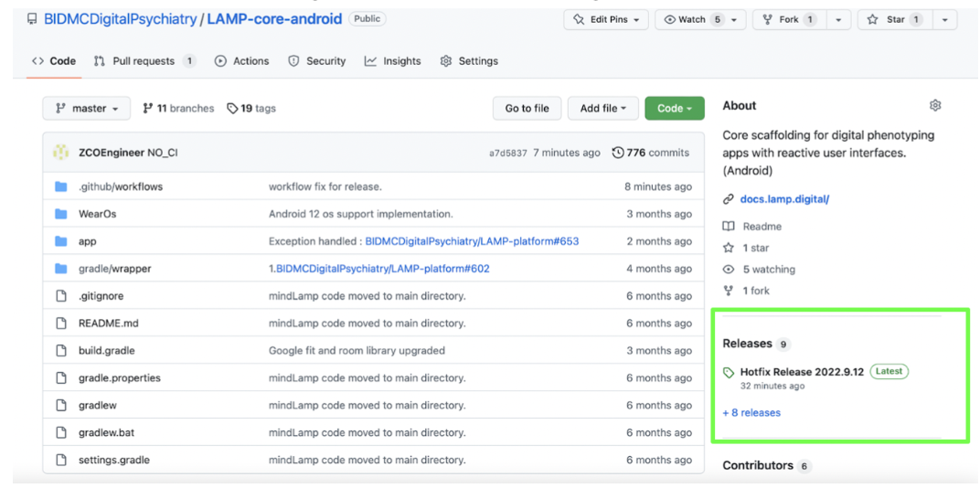Screen dimensions: 980x488
Task: Expand the Star lists dropdown arrow
Action: 944,20
